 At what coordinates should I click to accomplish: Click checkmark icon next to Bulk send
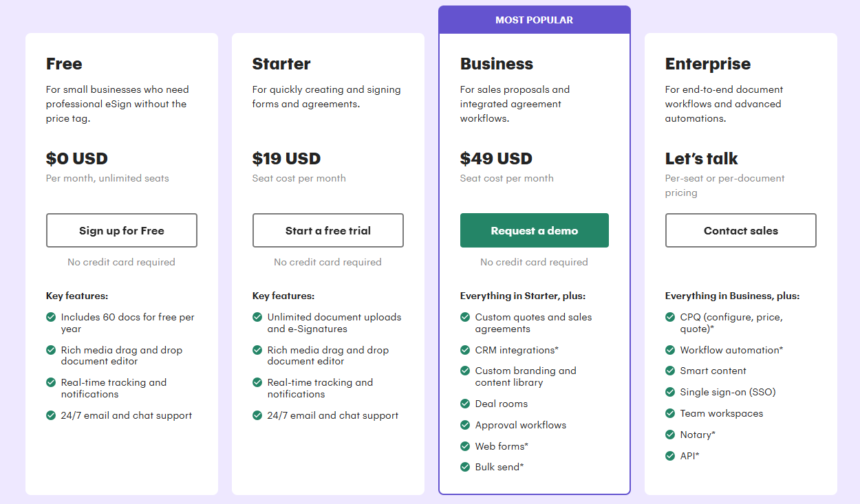[465, 467]
